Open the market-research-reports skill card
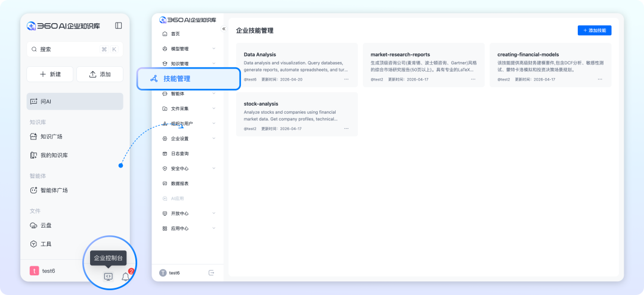This screenshot has height=295, width=644. point(423,65)
